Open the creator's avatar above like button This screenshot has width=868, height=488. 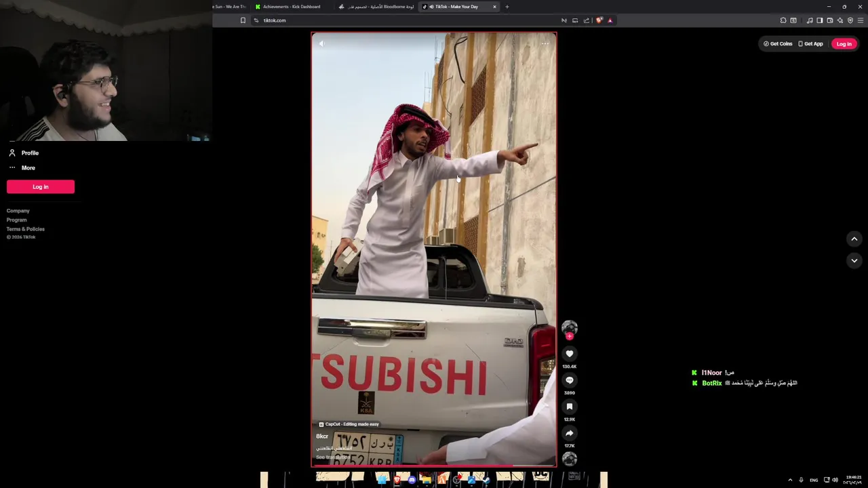(570, 327)
